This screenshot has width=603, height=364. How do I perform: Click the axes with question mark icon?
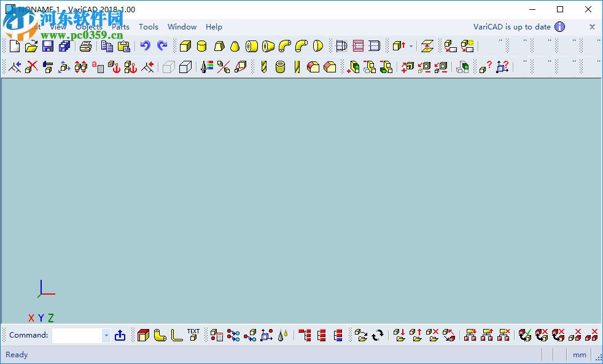(x=502, y=67)
